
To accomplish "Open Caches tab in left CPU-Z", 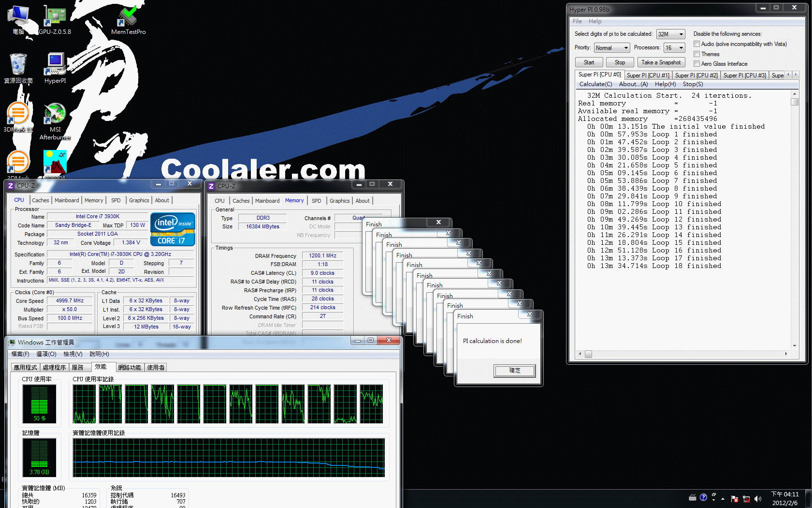I will point(40,200).
